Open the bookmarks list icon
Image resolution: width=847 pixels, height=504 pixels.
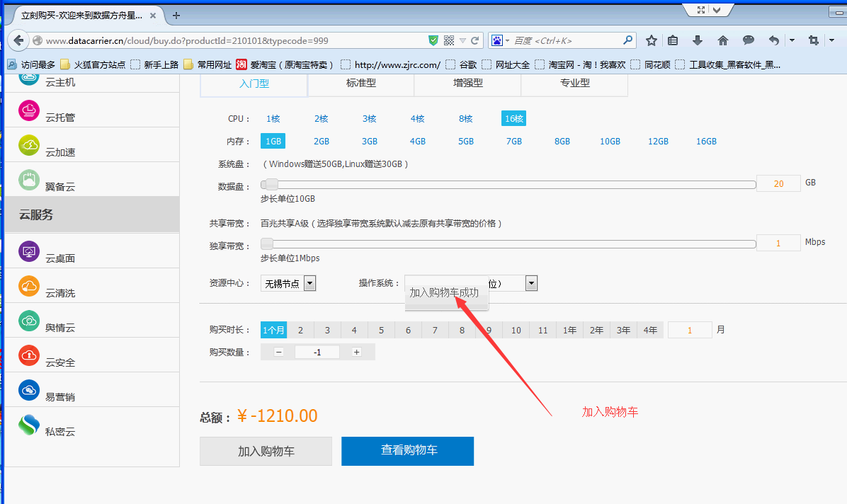point(673,40)
